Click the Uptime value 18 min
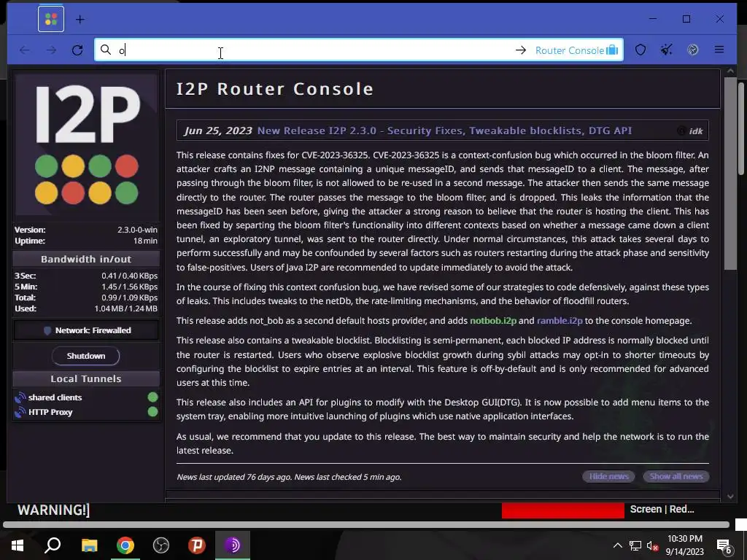This screenshot has height=560, width=747. click(145, 241)
